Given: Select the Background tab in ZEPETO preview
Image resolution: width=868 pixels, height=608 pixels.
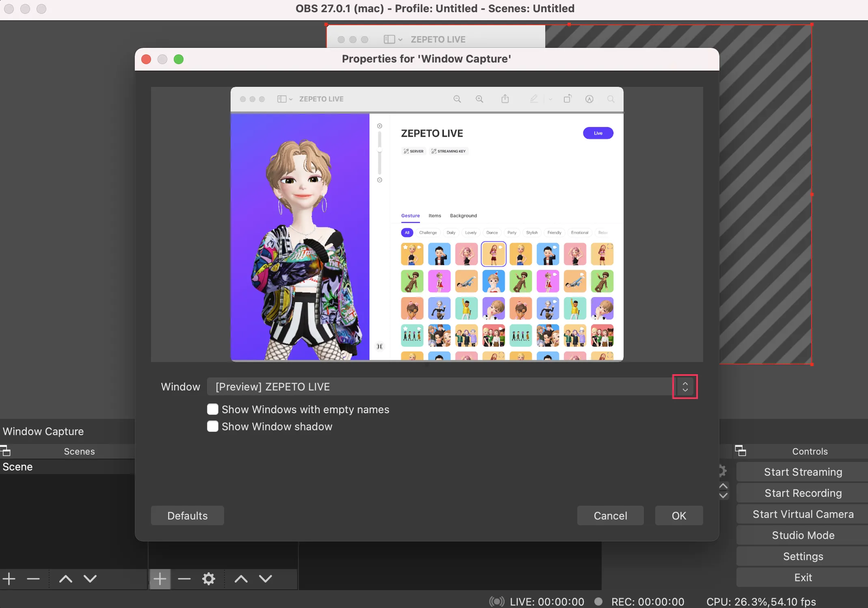Looking at the screenshot, I should [463, 216].
